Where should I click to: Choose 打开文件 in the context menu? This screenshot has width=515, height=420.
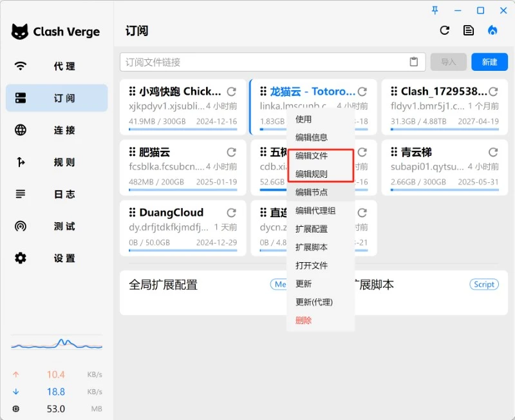tap(321, 265)
